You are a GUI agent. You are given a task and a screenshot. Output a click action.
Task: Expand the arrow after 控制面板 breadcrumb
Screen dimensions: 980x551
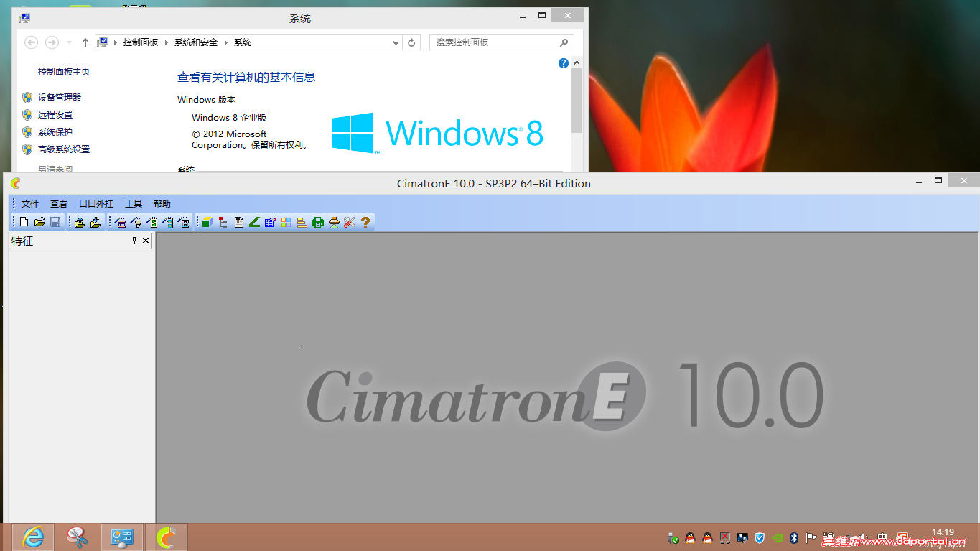coord(167,42)
